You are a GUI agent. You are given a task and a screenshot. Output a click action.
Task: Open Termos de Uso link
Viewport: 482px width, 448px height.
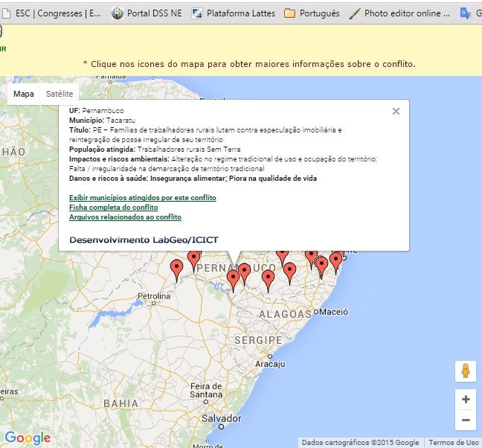454,443
